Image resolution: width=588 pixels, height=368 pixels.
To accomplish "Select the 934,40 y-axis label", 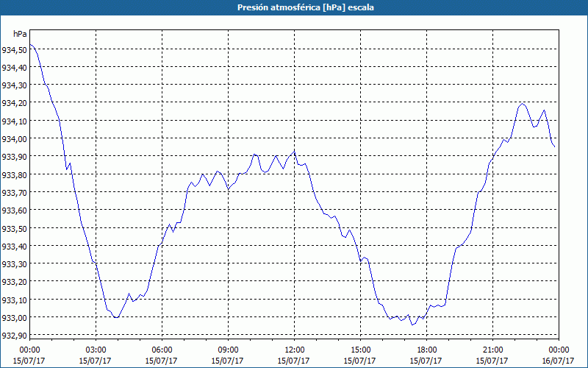I will click(14, 68).
